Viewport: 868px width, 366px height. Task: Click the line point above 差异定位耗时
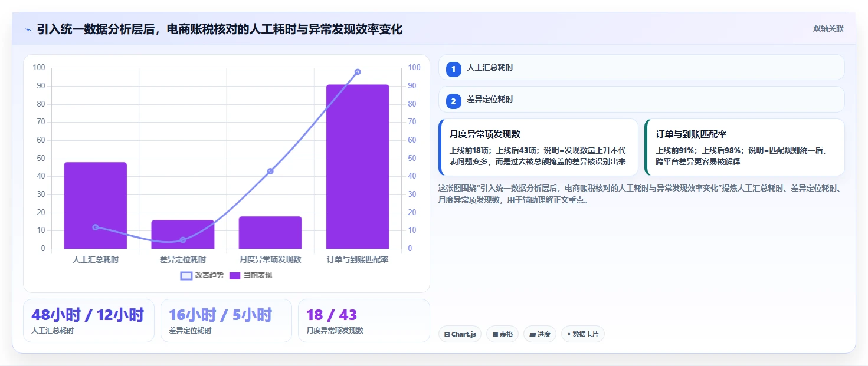pyautogui.click(x=183, y=240)
